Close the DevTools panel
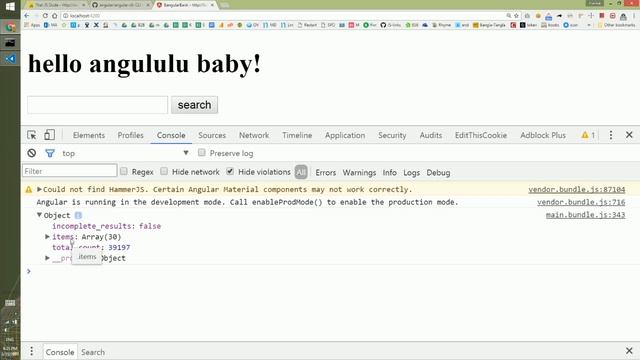 [x=629, y=135]
